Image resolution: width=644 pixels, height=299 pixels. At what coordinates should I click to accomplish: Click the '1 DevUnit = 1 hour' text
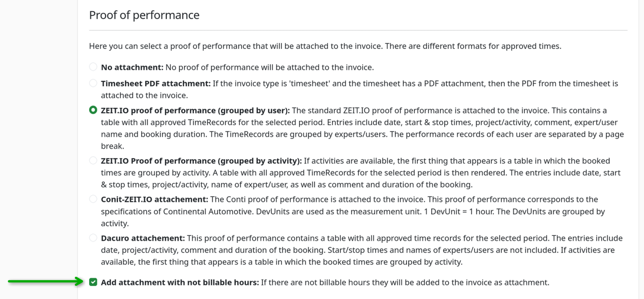coord(459,212)
